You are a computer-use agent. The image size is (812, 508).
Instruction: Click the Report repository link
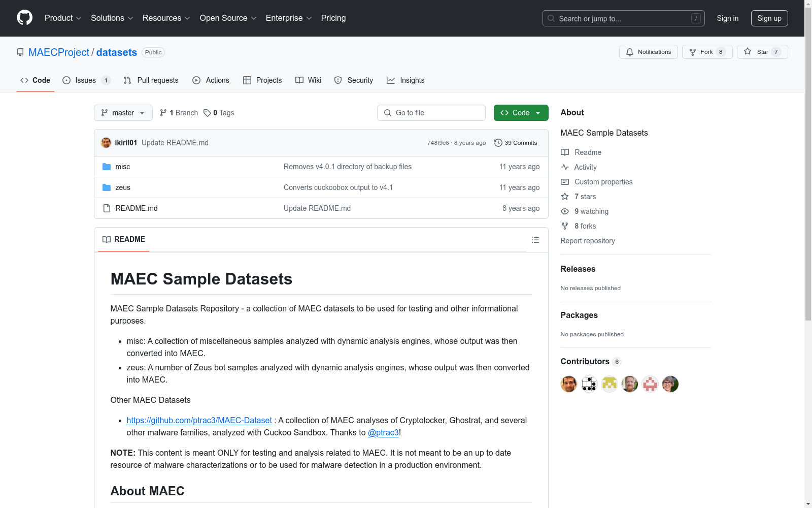click(x=588, y=241)
